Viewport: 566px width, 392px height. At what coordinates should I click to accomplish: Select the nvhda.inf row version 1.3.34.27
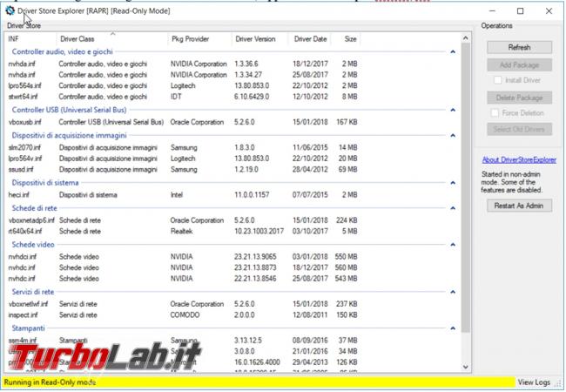(x=183, y=75)
